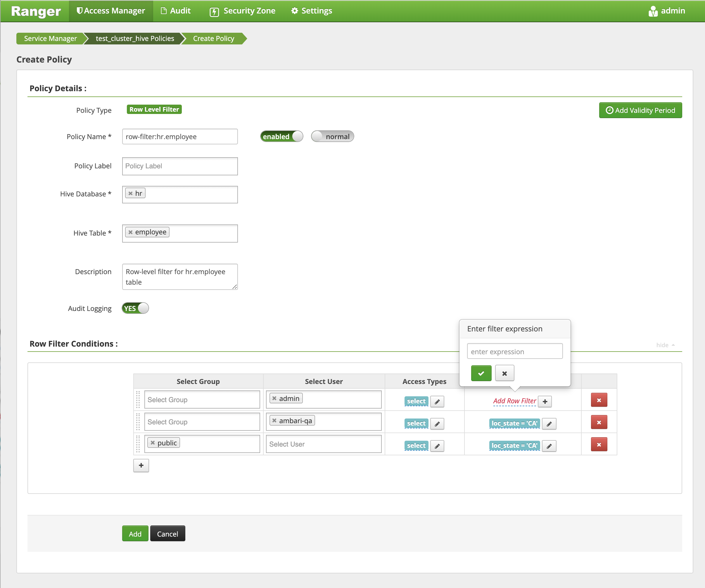Open Select User dropdown for public row
Image resolution: width=705 pixels, height=588 pixels.
(323, 444)
